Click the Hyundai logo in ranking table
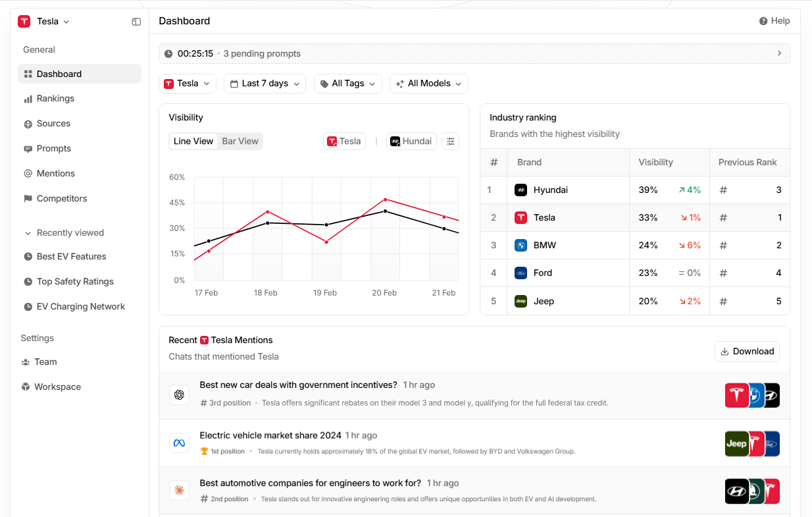Image resolution: width=812 pixels, height=517 pixels. [x=520, y=190]
